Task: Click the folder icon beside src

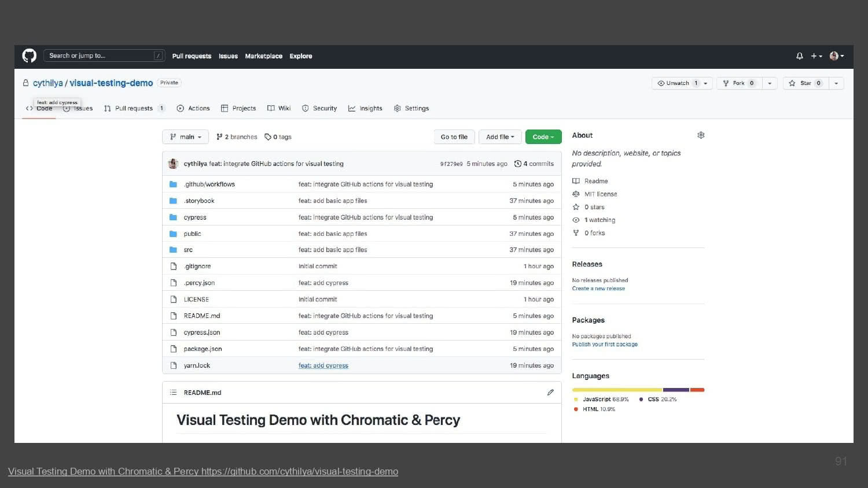Action: click(x=173, y=250)
